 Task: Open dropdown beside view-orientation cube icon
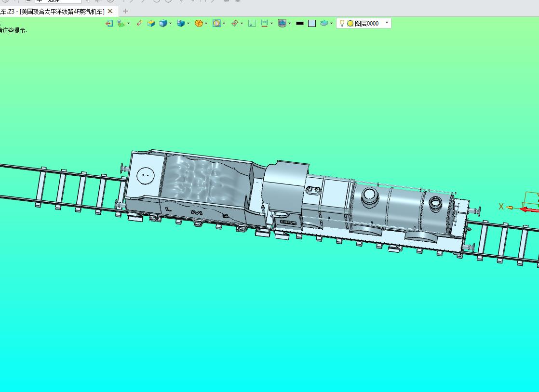click(188, 23)
